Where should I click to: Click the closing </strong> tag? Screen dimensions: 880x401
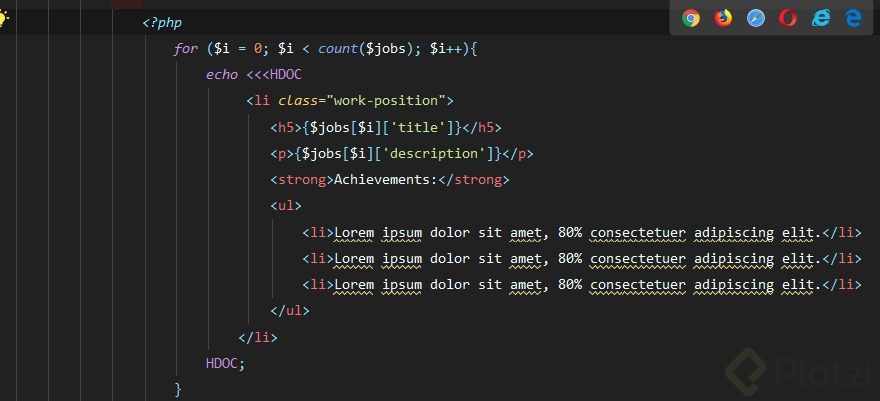point(474,179)
